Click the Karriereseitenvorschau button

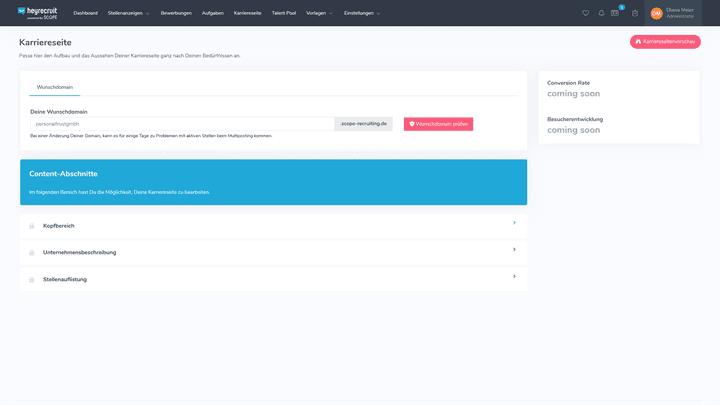[x=665, y=42]
